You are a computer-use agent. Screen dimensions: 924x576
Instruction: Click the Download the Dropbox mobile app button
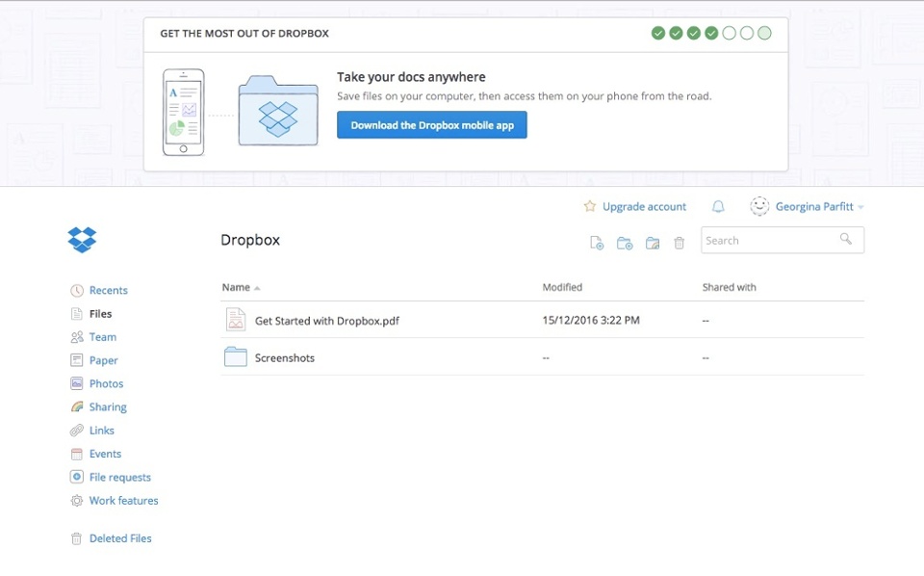pos(432,125)
